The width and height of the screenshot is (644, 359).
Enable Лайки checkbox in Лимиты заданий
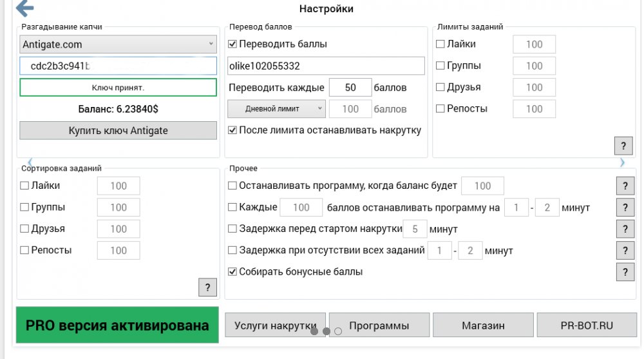(440, 44)
